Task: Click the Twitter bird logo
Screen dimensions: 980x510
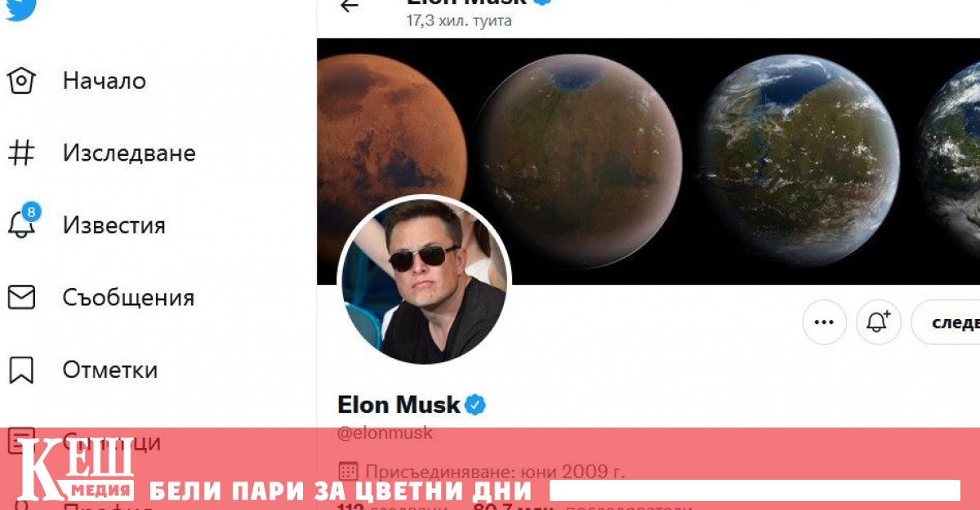Action: tap(20, 10)
